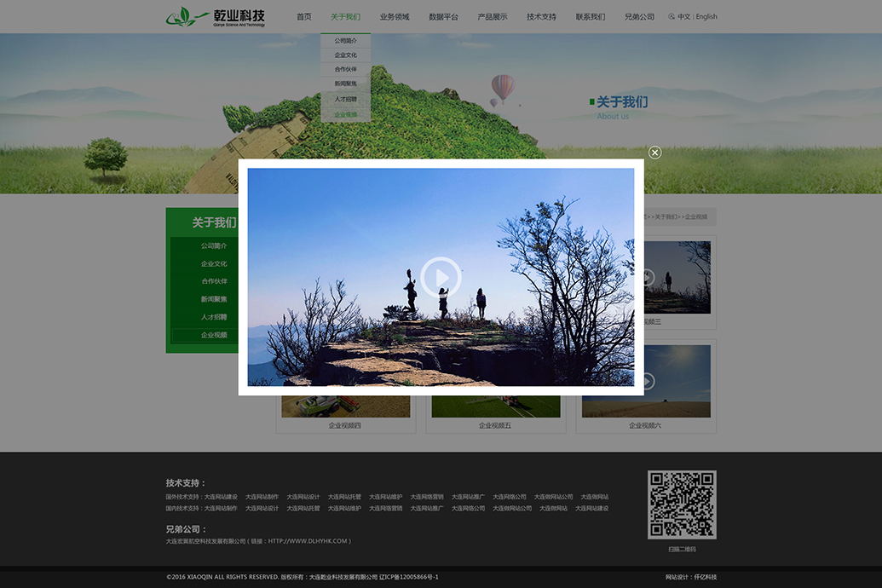Select 公司简介 from the dropdown menu
This screenshot has width=882, height=588.
[x=346, y=40]
